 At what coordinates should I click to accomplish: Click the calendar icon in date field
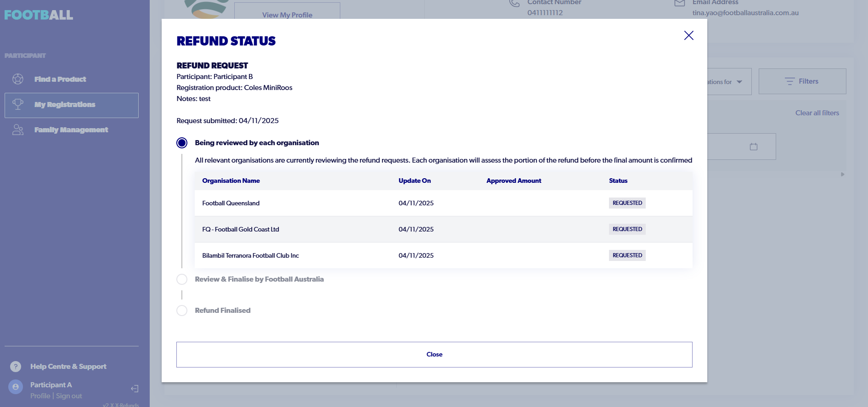click(x=753, y=147)
